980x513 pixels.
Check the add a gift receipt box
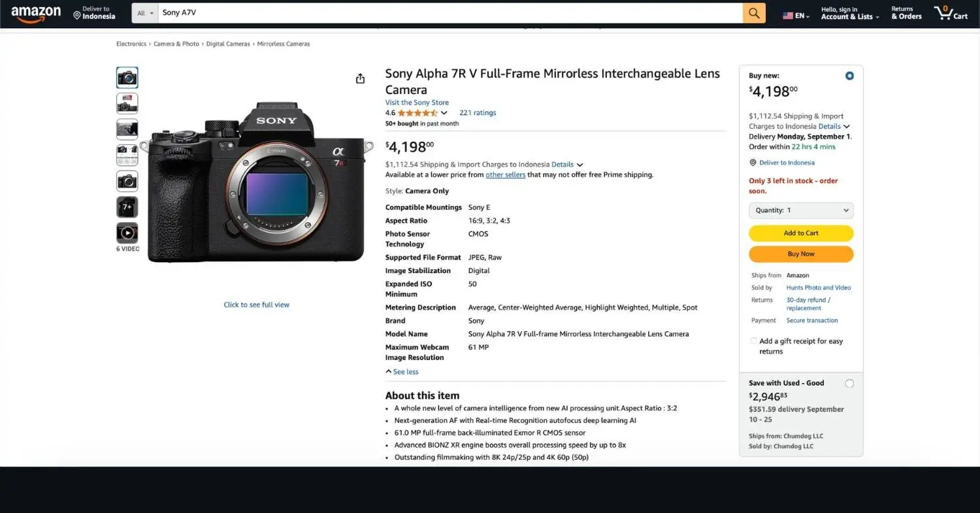754,341
